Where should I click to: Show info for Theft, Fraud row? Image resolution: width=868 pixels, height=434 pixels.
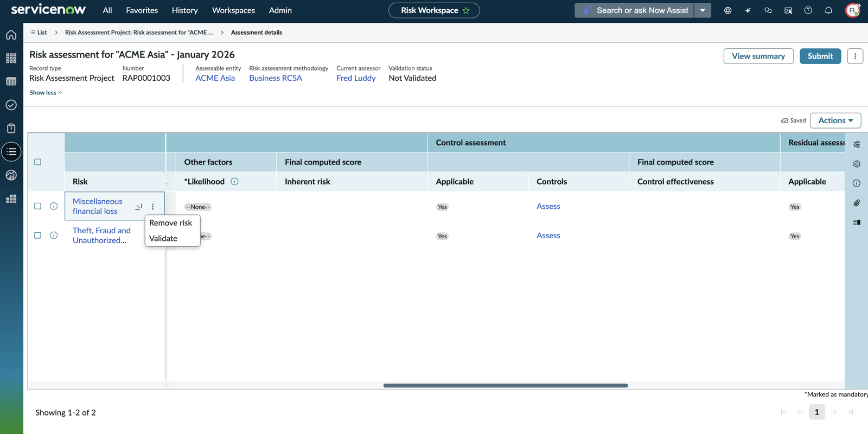[54, 235]
